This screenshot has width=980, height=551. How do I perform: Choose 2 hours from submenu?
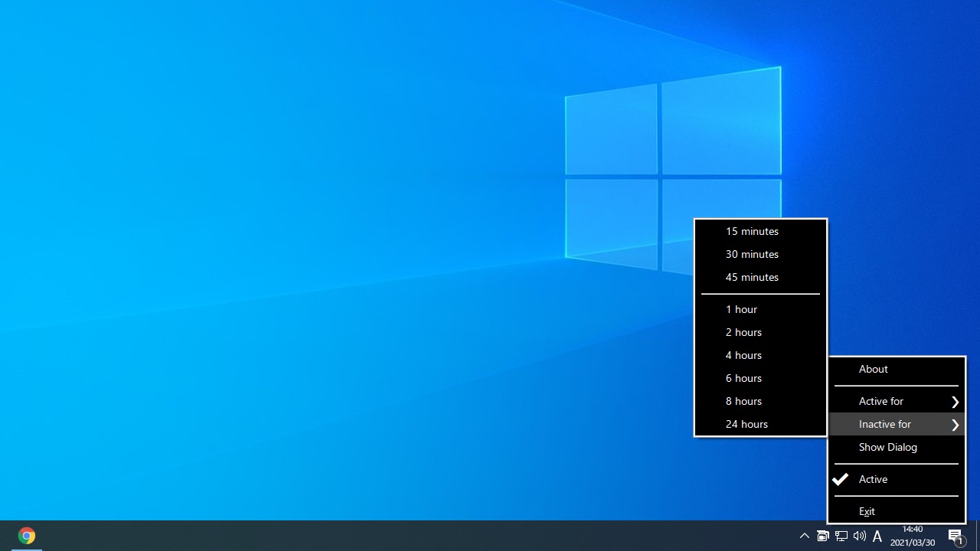pyautogui.click(x=760, y=332)
